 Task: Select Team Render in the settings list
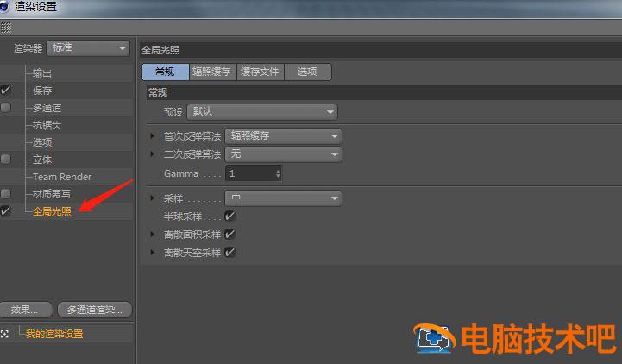tap(62, 177)
